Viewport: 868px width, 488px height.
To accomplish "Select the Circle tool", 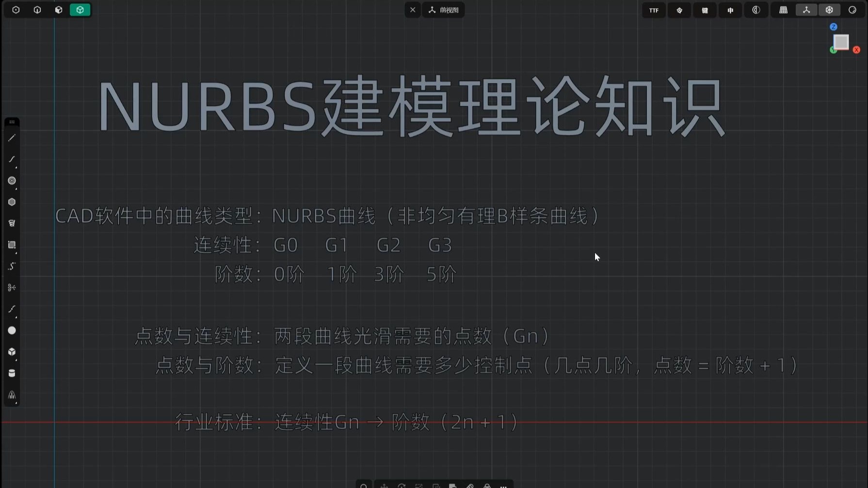I will click(12, 180).
